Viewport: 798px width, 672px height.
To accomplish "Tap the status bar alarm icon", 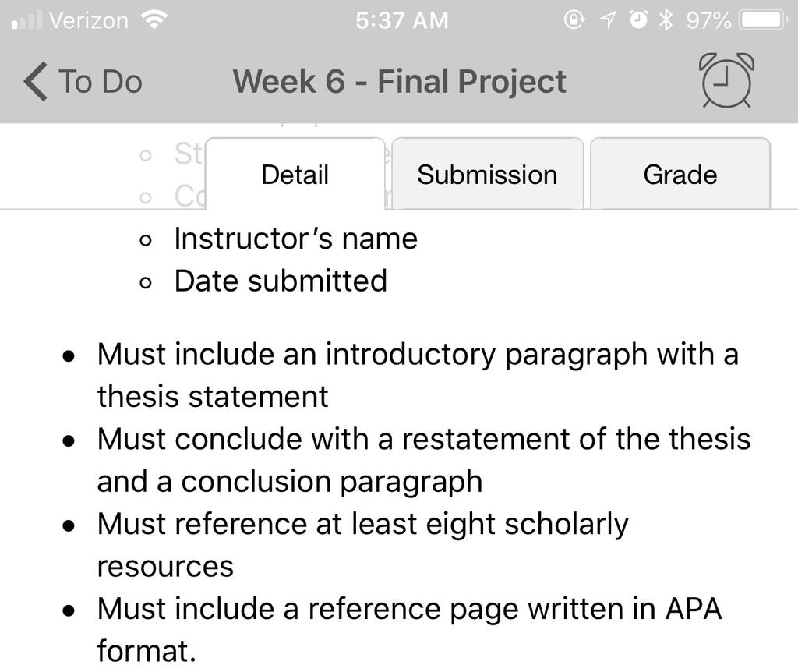I will (639, 19).
